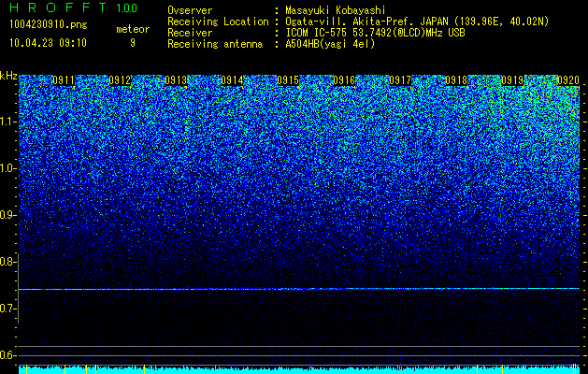Click the 0.7 kHz axis label
The height and width of the screenshot is (374, 588).
click(7, 309)
